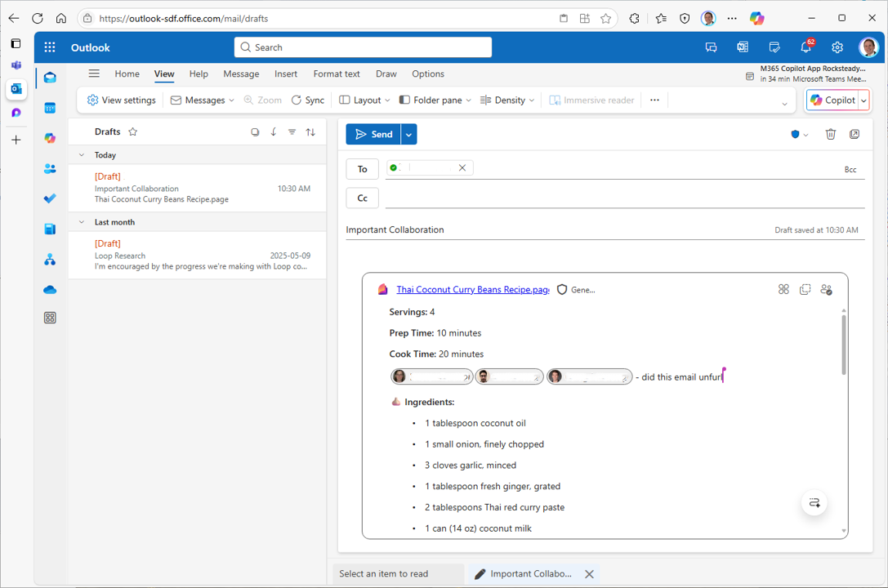Click the app launcher waffle icon
The width and height of the screenshot is (888, 588).
pyautogui.click(x=50, y=47)
